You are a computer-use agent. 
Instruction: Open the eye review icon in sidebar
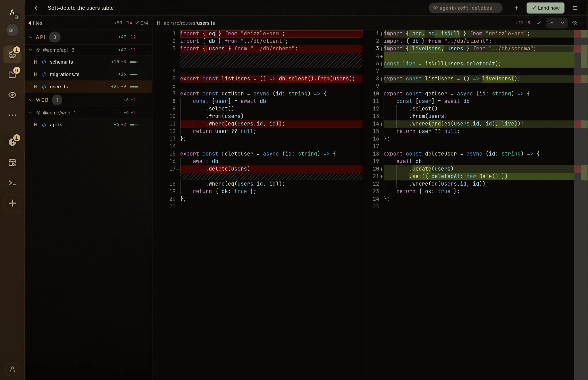12,95
